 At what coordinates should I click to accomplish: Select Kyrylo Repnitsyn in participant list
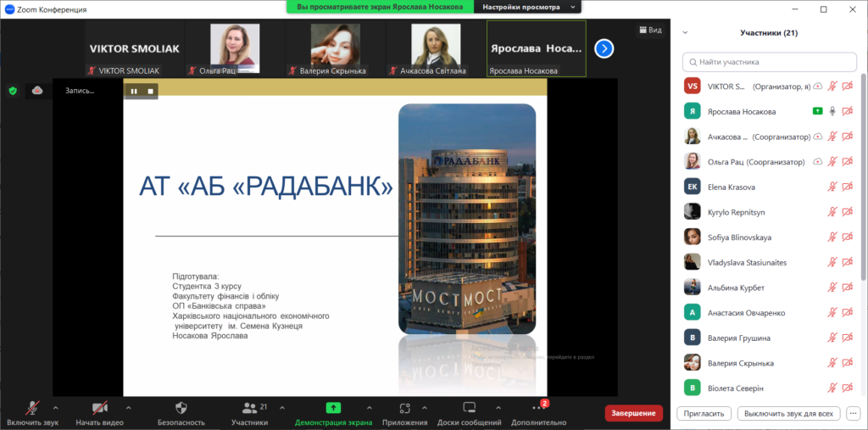(x=768, y=212)
